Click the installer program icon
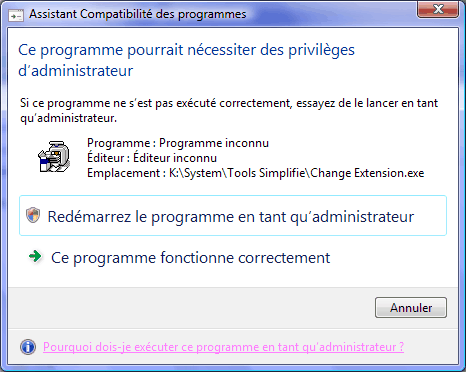 click(x=55, y=157)
